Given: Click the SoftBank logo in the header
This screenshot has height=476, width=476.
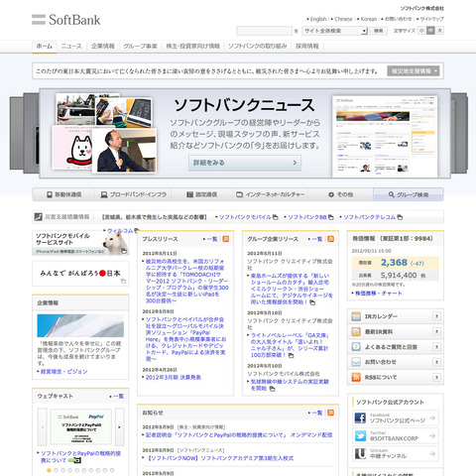Looking at the screenshot, I should [65, 20].
